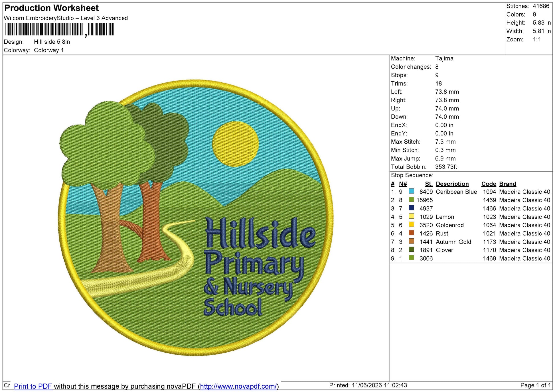Viewport: 555px width, 392px height.
Task: Click the Description column header
Action: [452, 184]
